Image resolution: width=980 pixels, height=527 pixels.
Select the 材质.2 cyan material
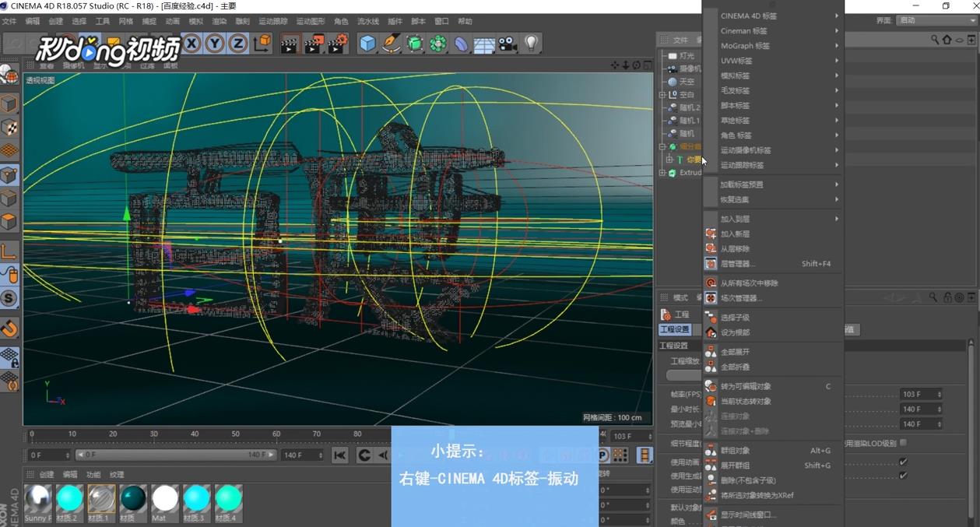point(70,503)
